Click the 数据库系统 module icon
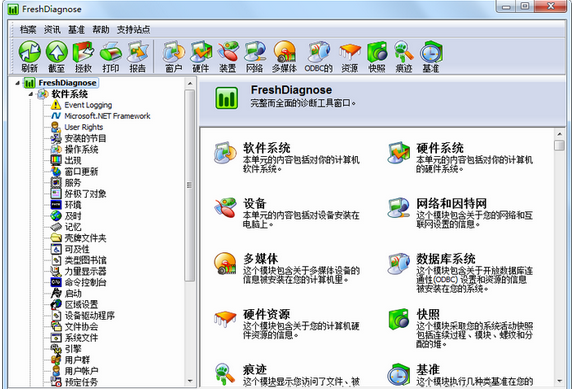572x389 pixels. tap(398, 263)
